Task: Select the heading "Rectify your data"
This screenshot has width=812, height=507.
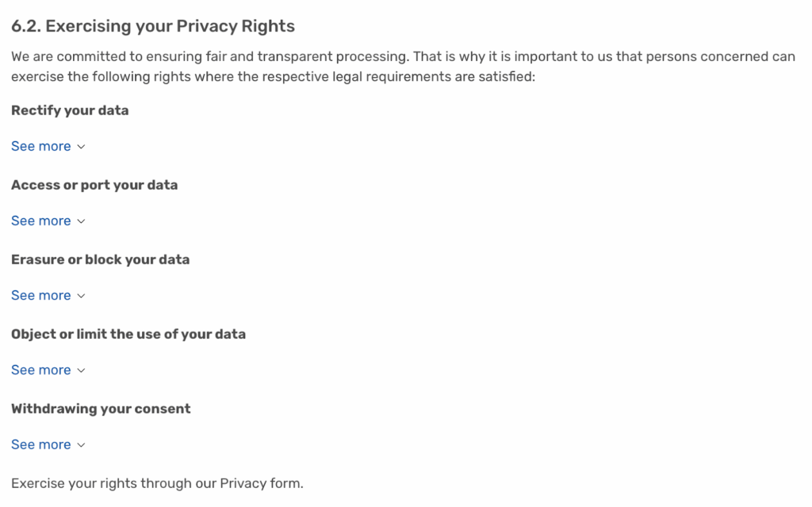Action: pos(70,110)
